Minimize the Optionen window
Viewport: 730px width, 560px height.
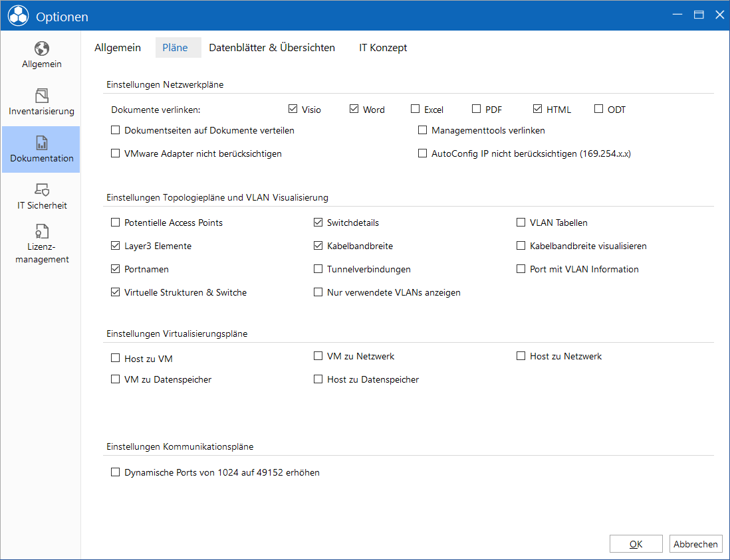pyautogui.click(x=677, y=15)
